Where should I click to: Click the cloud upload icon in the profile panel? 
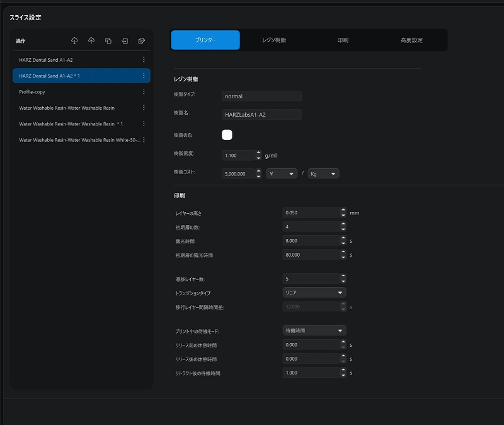coord(91,40)
